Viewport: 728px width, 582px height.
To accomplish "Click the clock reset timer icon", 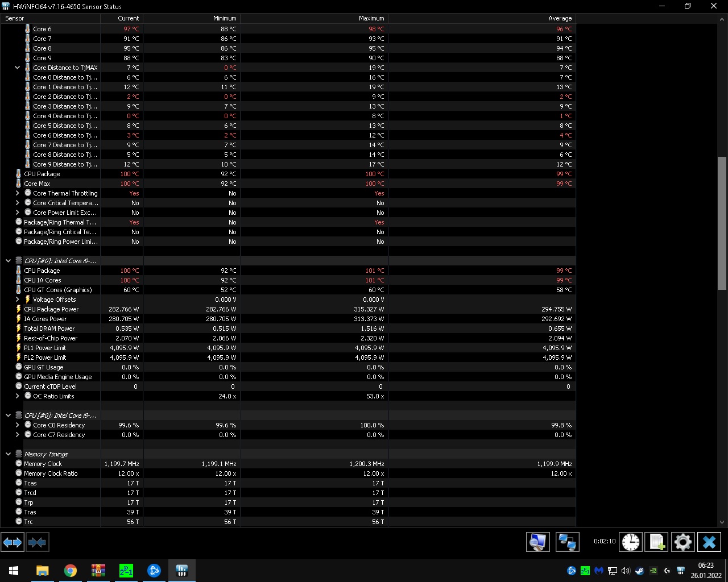I will tap(630, 542).
